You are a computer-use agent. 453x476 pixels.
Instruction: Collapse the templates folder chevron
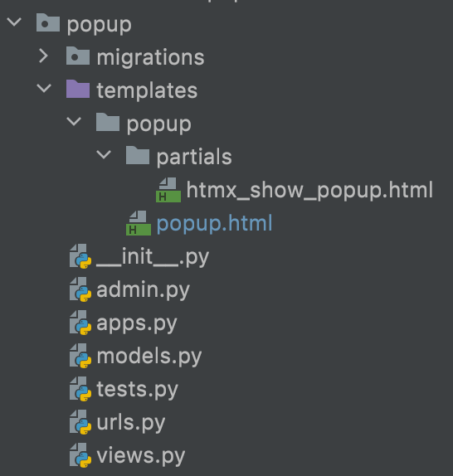pos(44,89)
